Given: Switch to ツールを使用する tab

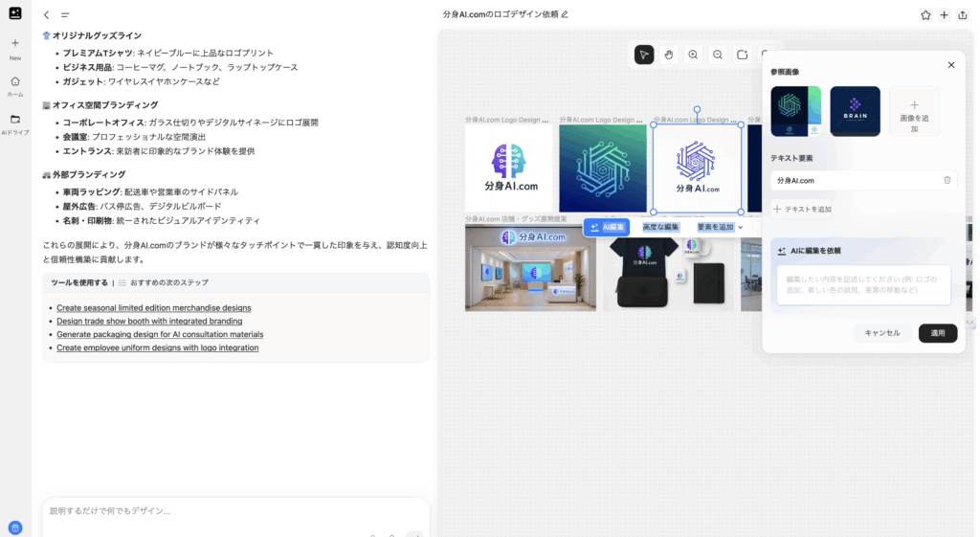Looking at the screenshot, I should tap(79, 282).
